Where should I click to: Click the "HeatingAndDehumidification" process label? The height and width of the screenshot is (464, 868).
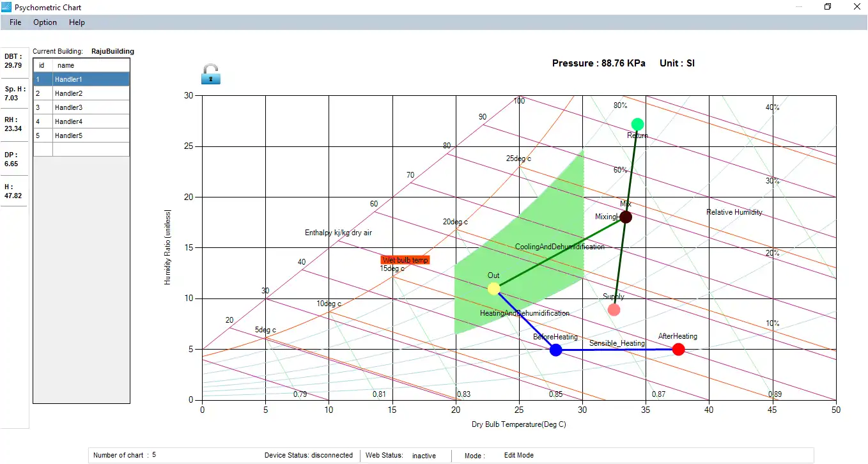pyautogui.click(x=525, y=313)
